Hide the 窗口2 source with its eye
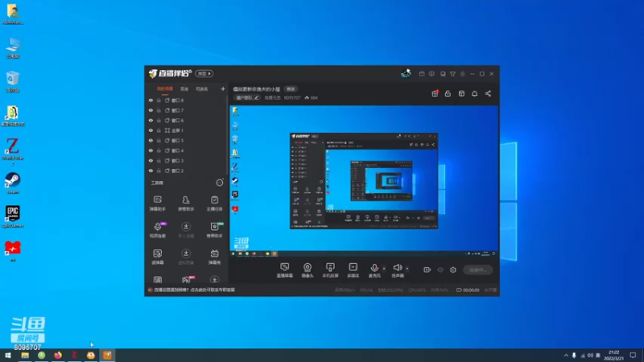 pyautogui.click(x=151, y=171)
